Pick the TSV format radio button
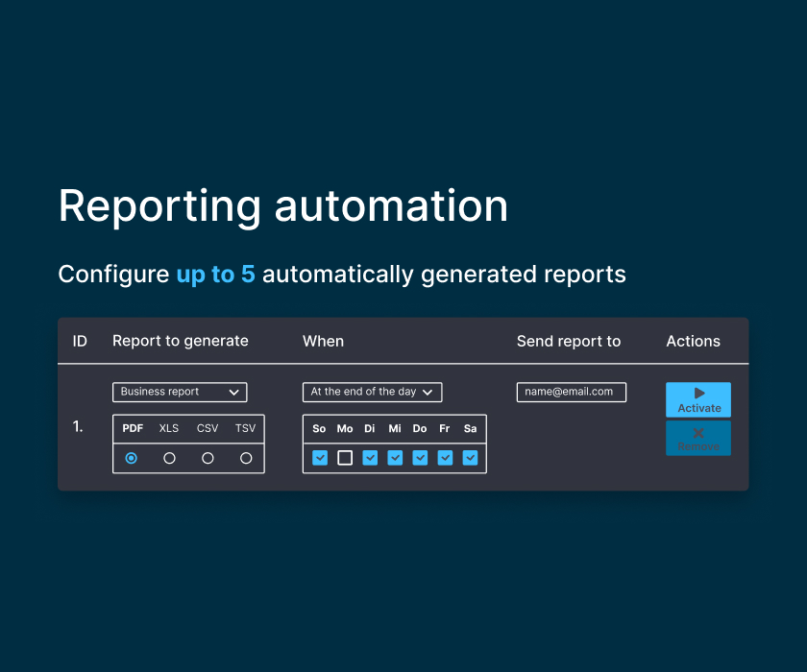The height and width of the screenshot is (672, 807). pyautogui.click(x=246, y=458)
